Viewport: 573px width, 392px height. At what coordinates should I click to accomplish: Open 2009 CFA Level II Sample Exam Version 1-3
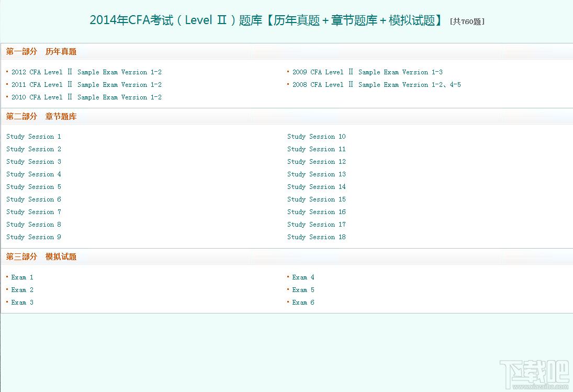coord(367,72)
